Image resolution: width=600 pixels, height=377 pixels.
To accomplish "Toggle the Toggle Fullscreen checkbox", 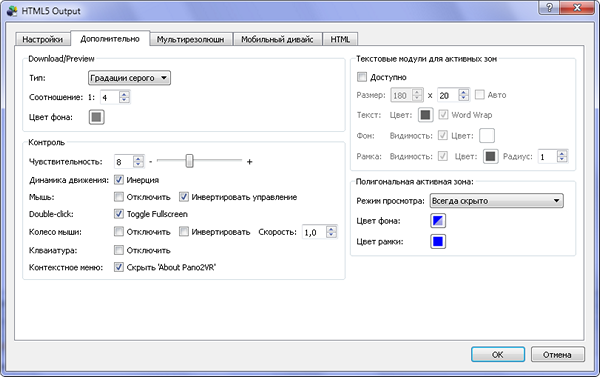I will click(x=119, y=214).
